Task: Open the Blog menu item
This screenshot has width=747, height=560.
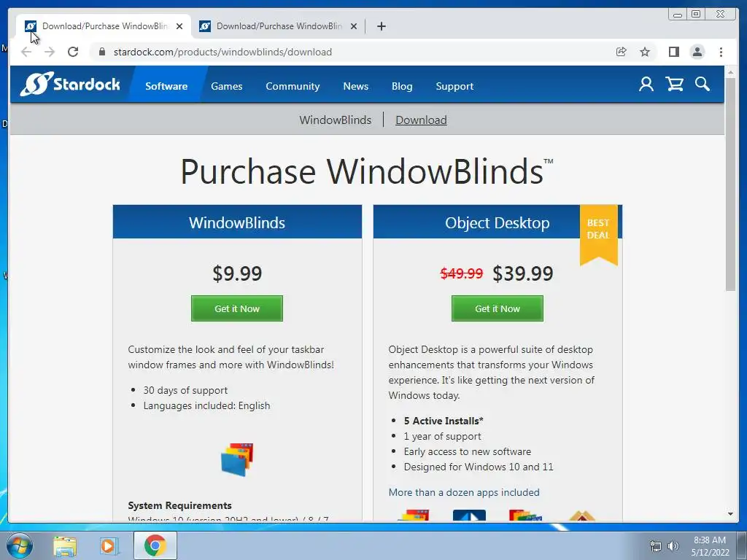Action: click(402, 86)
